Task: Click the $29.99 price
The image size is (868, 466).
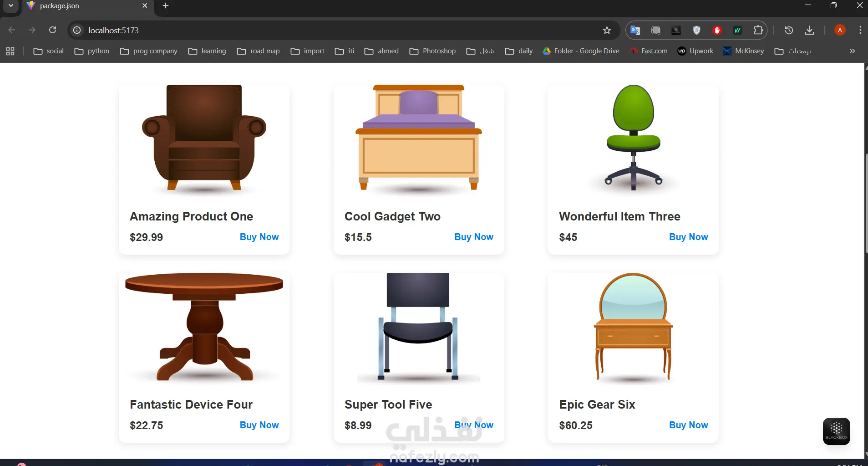Action: tap(146, 237)
